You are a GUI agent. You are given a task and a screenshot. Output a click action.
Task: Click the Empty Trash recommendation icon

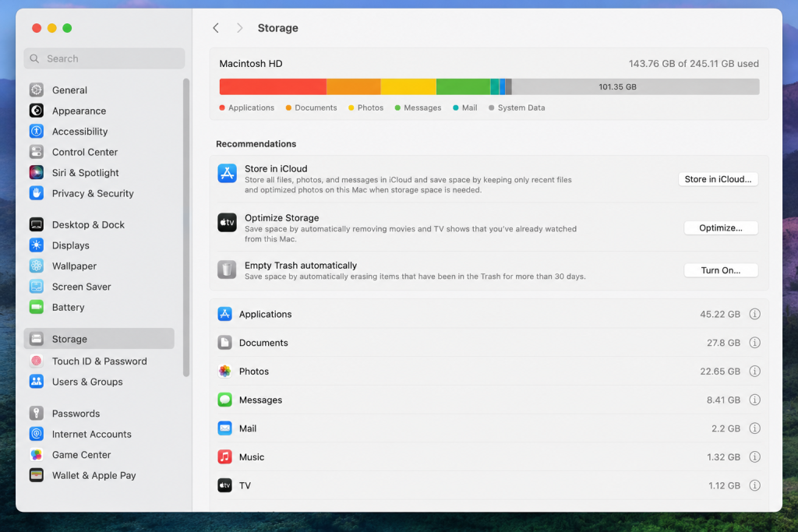227,270
